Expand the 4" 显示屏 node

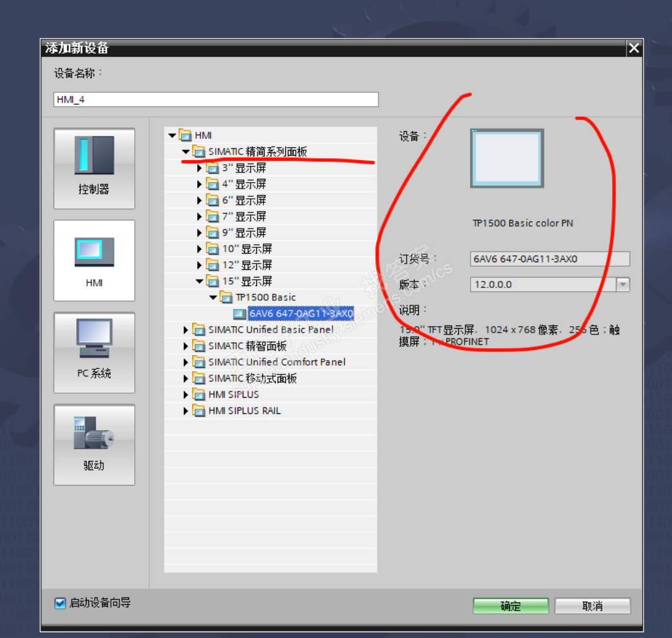199,185
